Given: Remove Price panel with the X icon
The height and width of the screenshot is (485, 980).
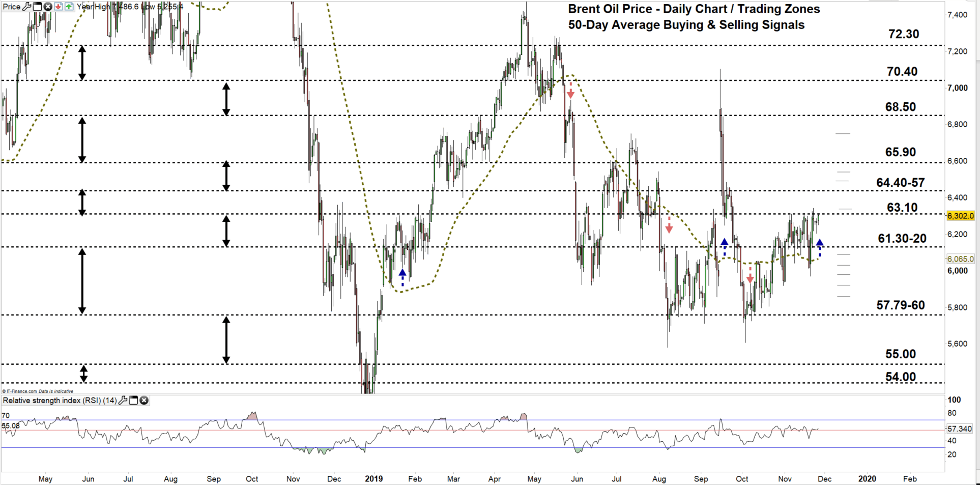Looking at the screenshot, I should click(x=48, y=7).
